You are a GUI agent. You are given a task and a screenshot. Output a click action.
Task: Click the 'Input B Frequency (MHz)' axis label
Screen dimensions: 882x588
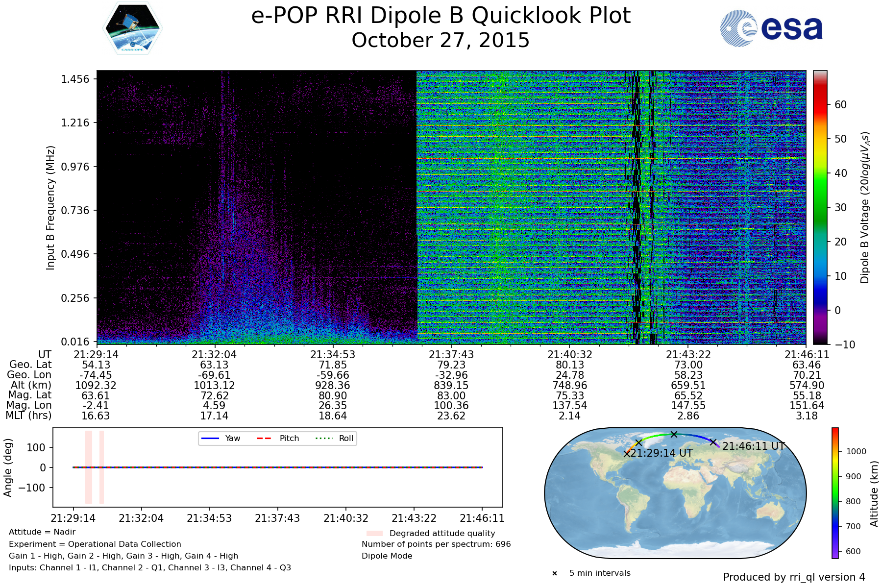50,207
